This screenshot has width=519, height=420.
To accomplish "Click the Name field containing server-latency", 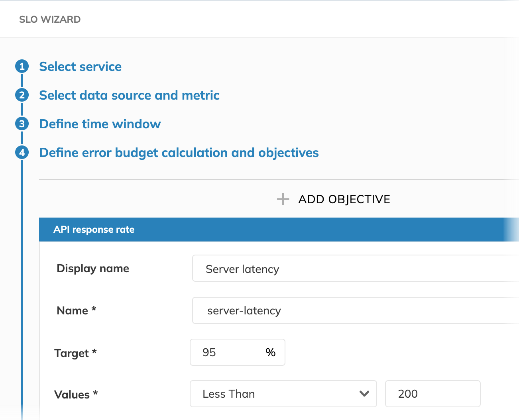I will click(356, 310).
